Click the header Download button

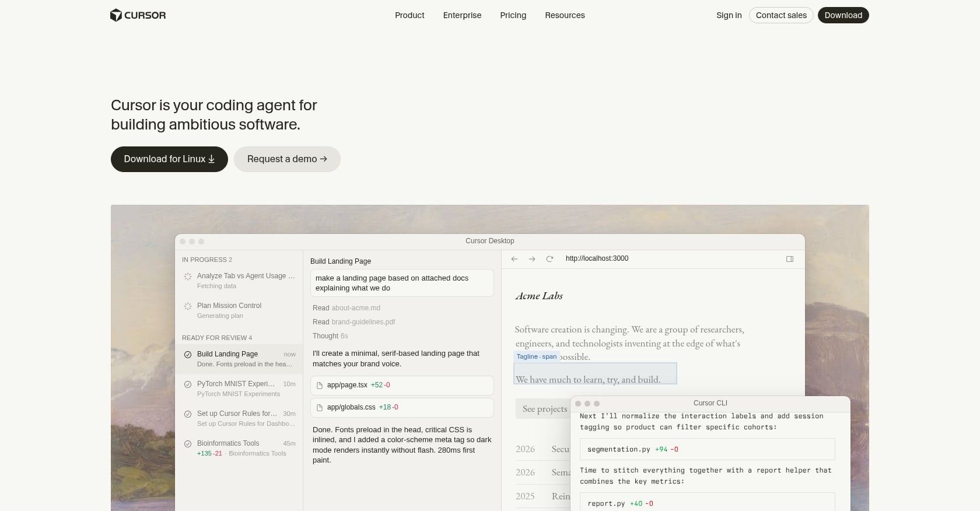843,15
